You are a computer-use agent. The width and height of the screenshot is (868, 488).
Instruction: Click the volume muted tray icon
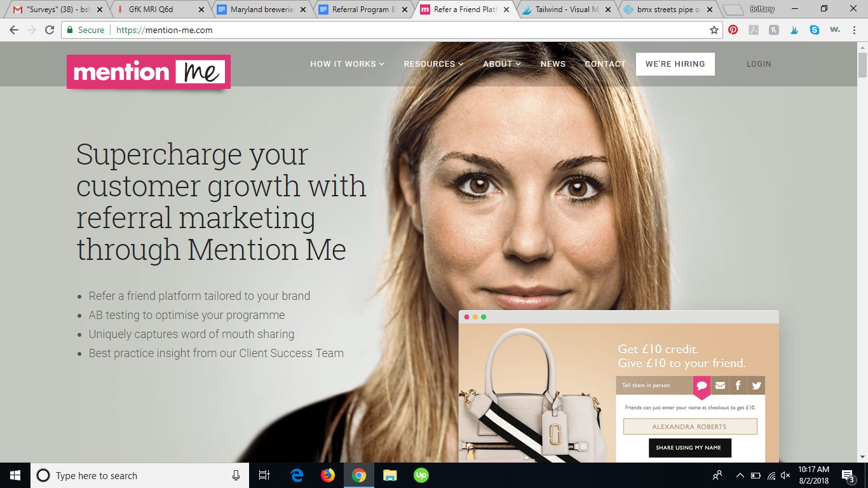coord(785,475)
